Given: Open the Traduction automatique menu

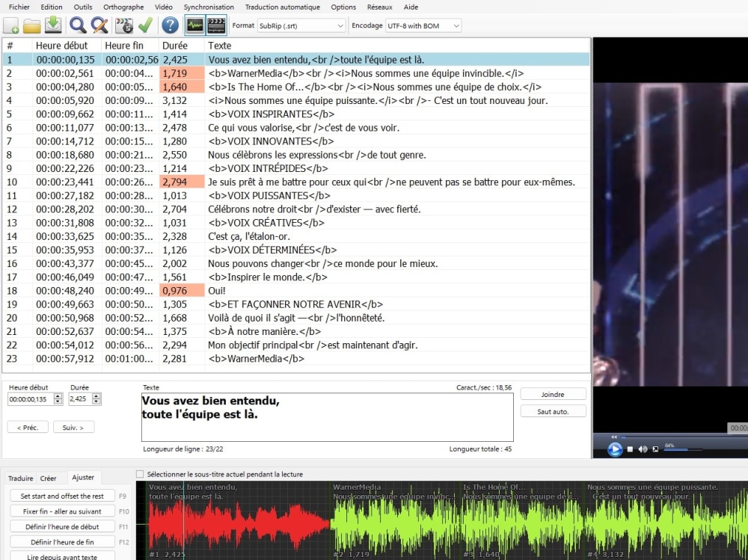Looking at the screenshot, I should pyautogui.click(x=283, y=7).
